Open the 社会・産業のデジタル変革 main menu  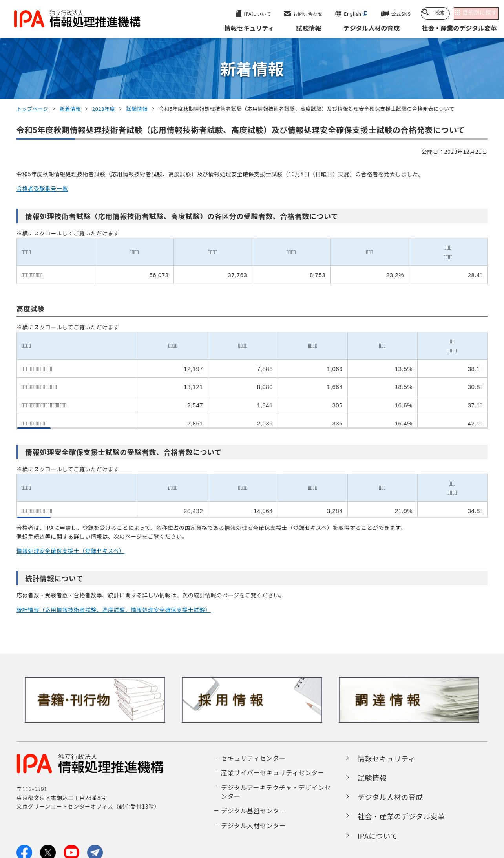(459, 28)
